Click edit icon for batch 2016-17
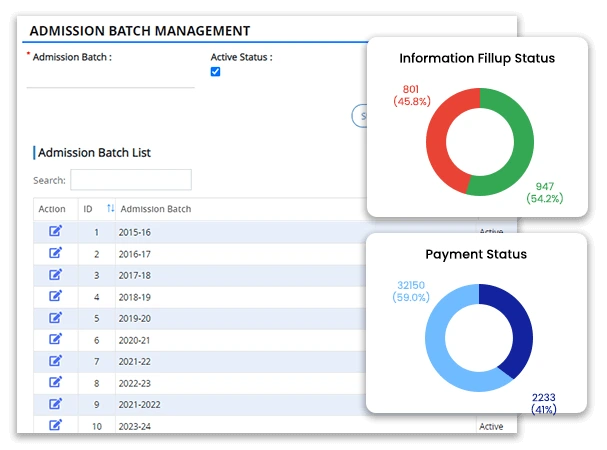607x450 pixels. coord(55,253)
